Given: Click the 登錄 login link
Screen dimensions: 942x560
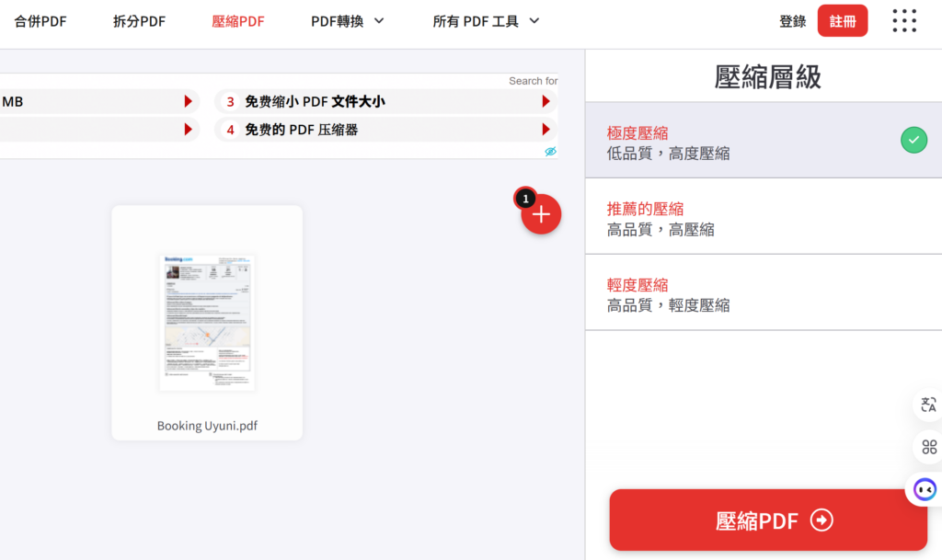Looking at the screenshot, I should [x=792, y=21].
